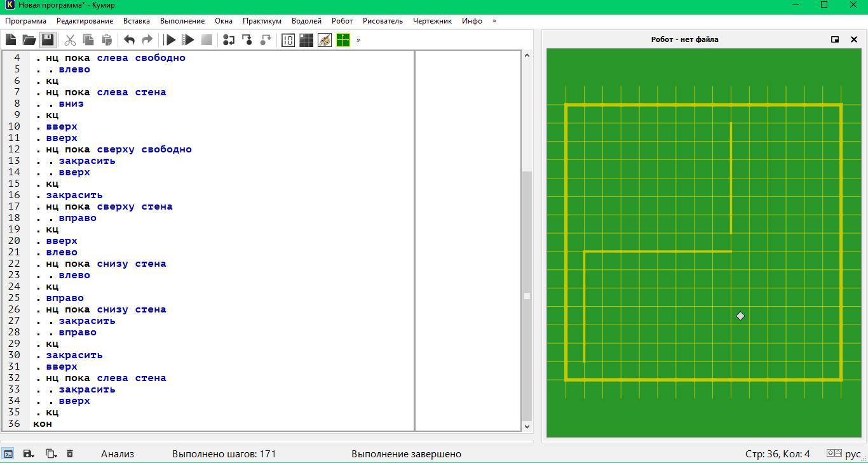Close the Robot panel with its X button
Screen dimensions: 868x463
(x=853, y=39)
